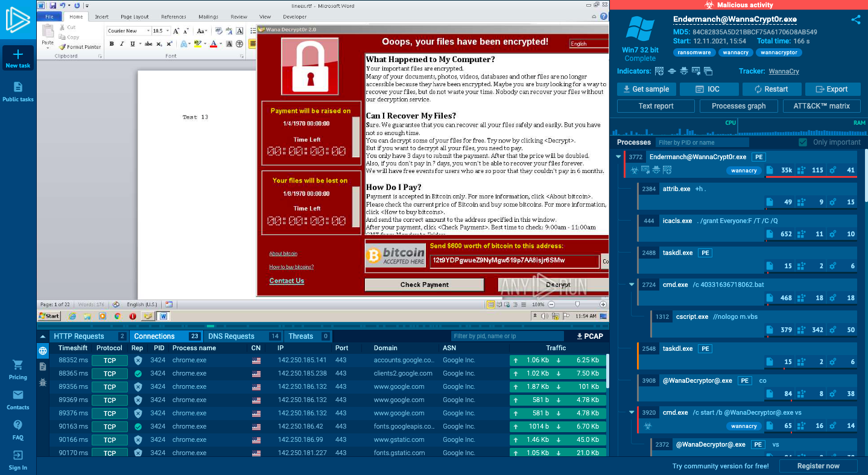Download the PCAP file
Image resolution: width=868 pixels, height=475 pixels.
[589, 336]
